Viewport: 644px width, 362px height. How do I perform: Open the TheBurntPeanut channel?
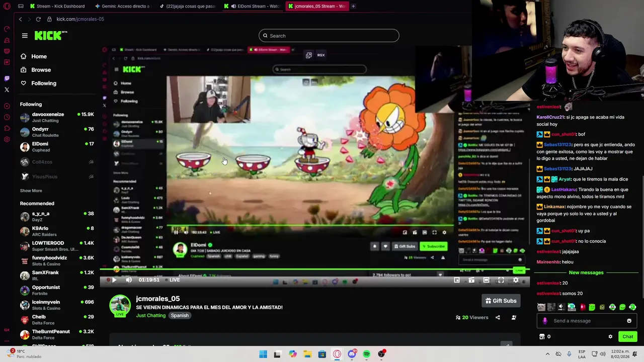click(57, 334)
